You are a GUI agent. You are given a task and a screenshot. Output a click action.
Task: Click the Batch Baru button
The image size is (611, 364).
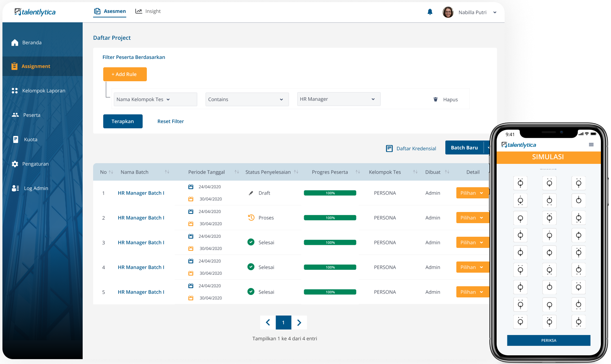(465, 147)
